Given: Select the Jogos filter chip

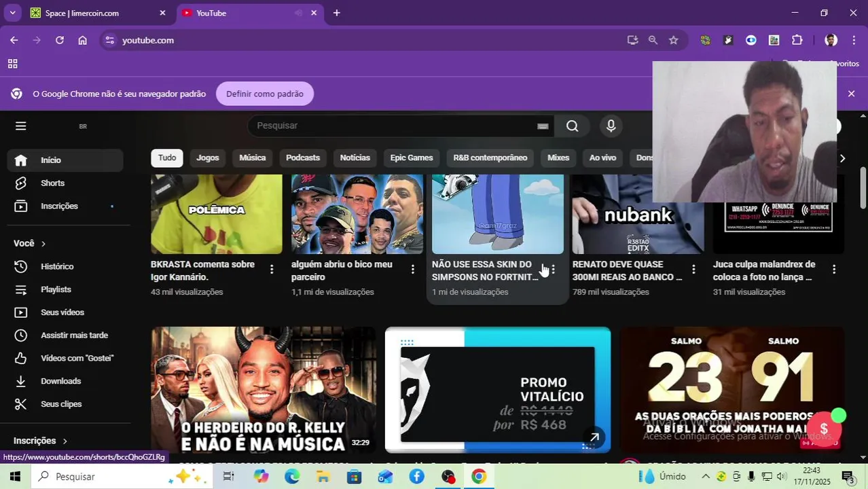Looking at the screenshot, I should pos(208,158).
